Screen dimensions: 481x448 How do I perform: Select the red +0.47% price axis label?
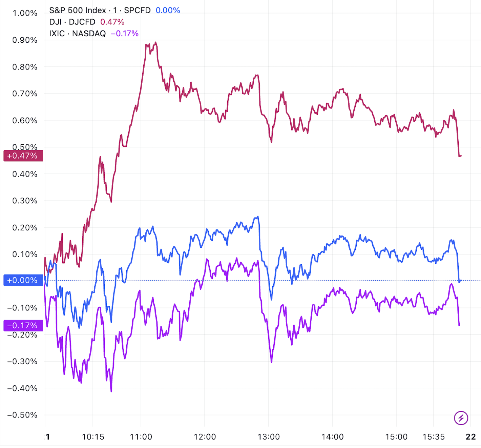click(x=23, y=156)
